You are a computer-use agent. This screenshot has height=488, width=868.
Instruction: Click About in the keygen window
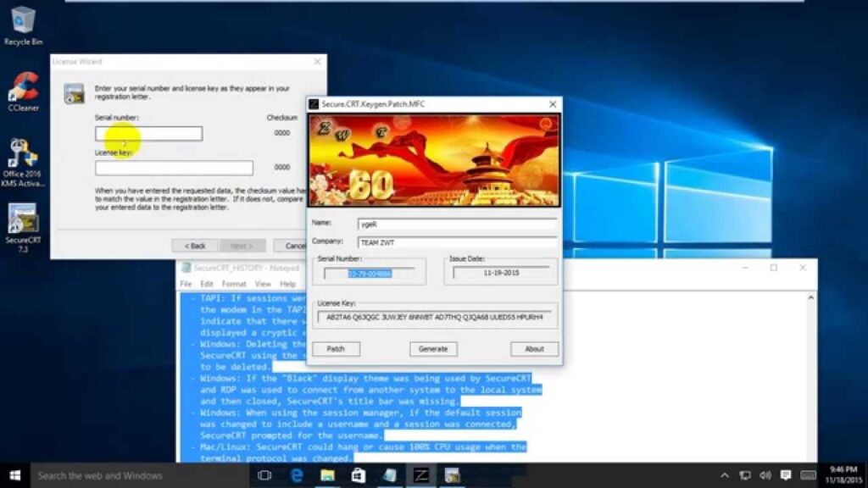pos(534,349)
